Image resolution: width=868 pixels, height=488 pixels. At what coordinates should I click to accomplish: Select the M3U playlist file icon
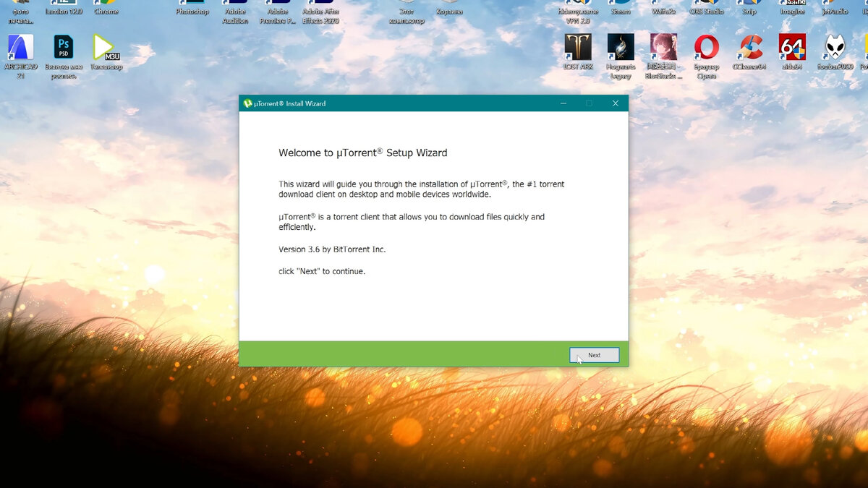(106, 52)
